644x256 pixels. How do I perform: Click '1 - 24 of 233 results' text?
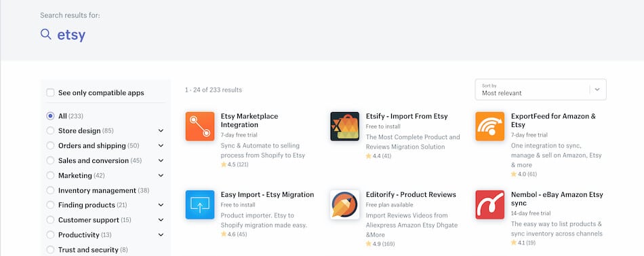tap(213, 90)
